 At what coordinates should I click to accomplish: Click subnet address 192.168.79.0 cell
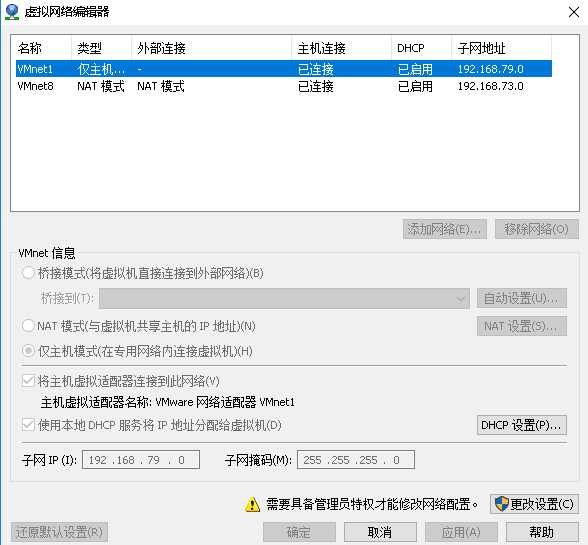[490, 69]
